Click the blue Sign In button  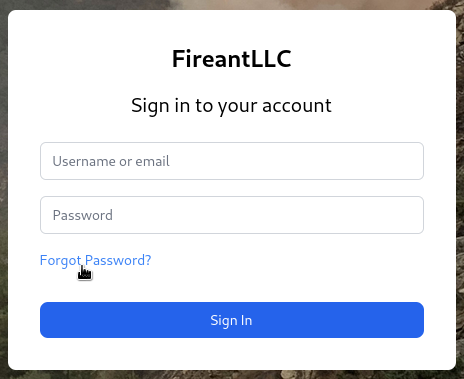[232, 320]
